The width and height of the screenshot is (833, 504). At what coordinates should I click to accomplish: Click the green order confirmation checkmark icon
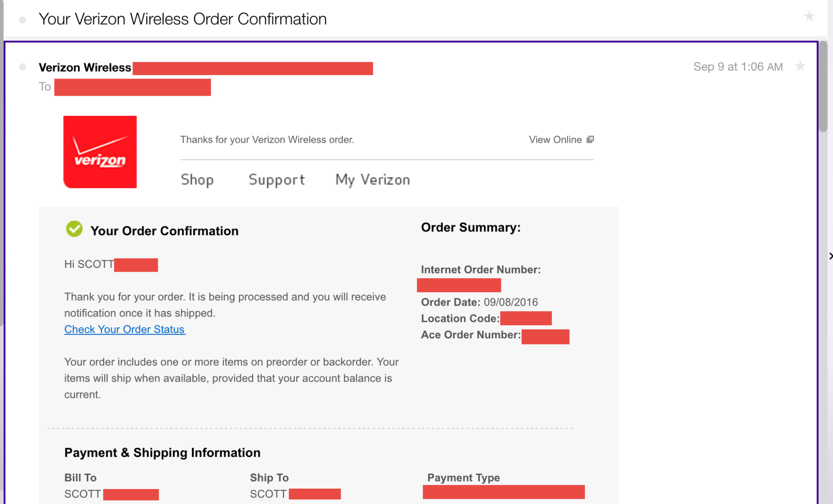(x=74, y=229)
